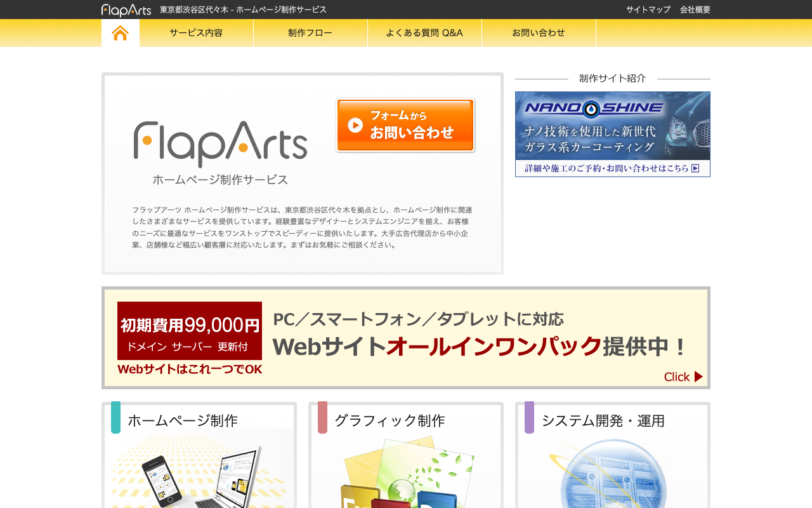Screen dimensions: 812x508
Task: Select the お問い合わせ navigation item
Action: point(539,33)
